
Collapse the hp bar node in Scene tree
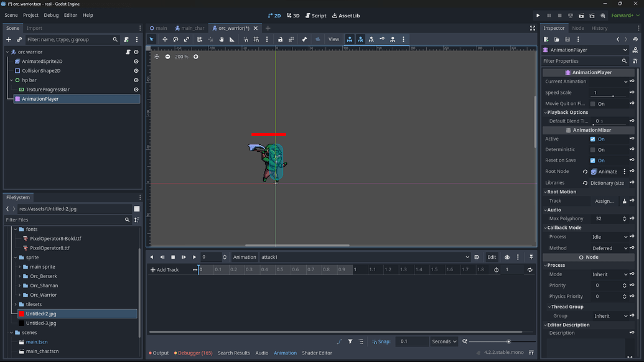(x=11, y=80)
